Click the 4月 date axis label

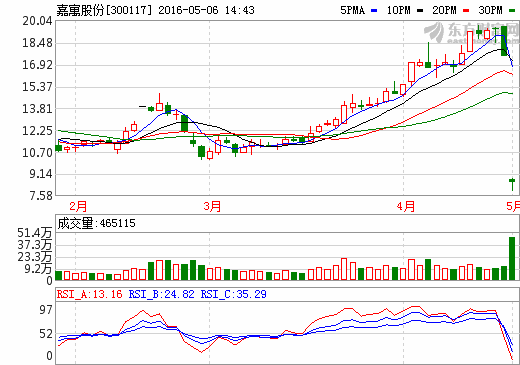[x=406, y=206]
